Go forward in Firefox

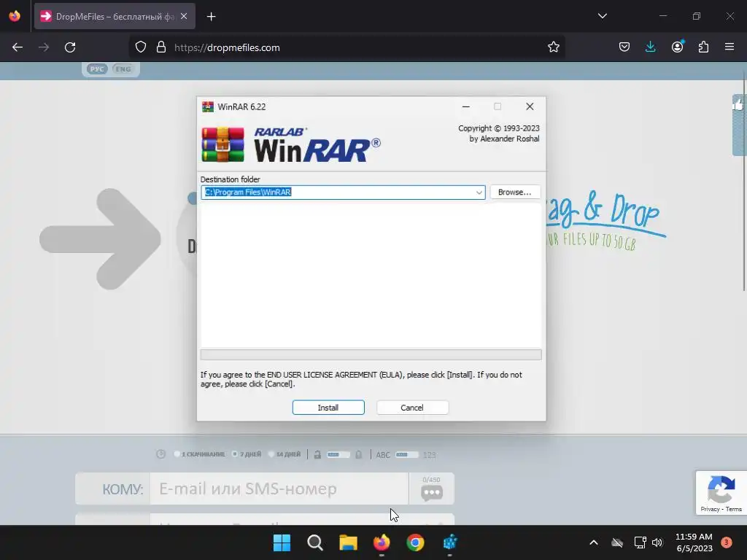pos(44,47)
